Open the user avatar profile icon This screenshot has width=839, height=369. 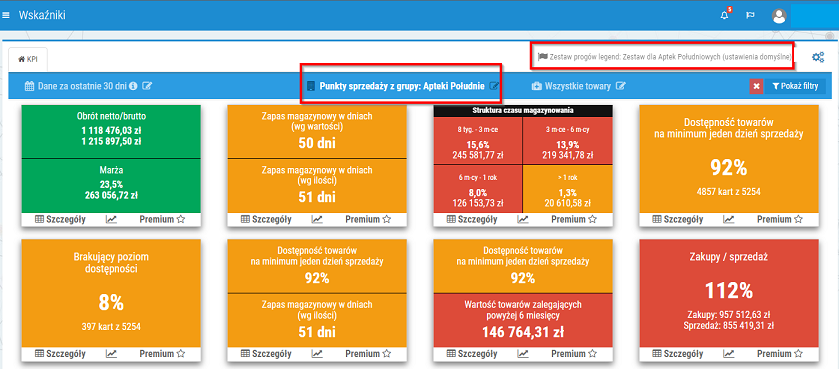(779, 16)
